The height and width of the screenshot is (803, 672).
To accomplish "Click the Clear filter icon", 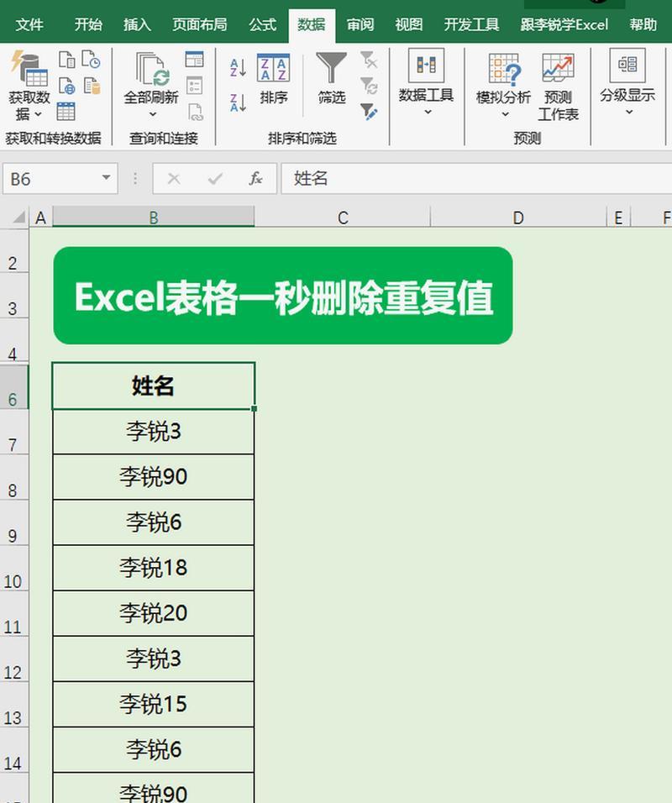I will 369,60.
